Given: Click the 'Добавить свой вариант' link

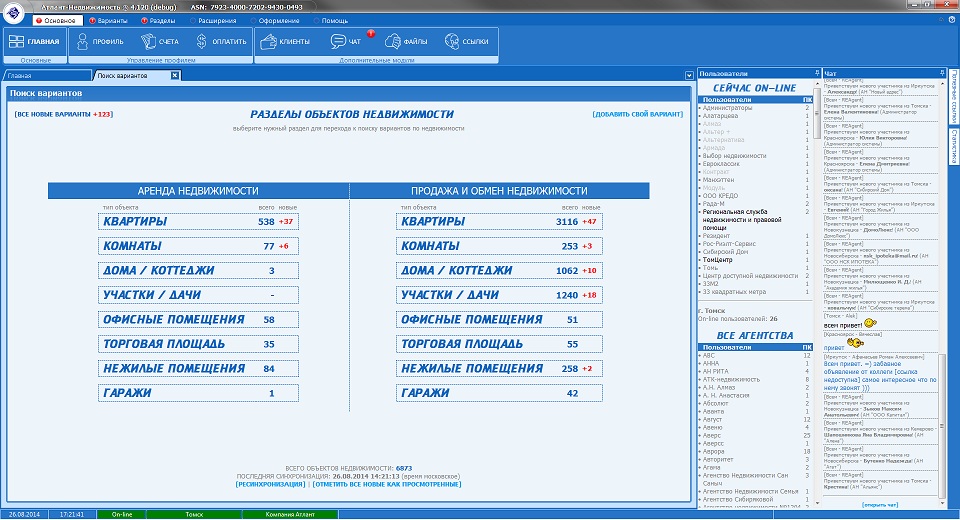Looking at the screenshot, I should click(x=637, y=115).
